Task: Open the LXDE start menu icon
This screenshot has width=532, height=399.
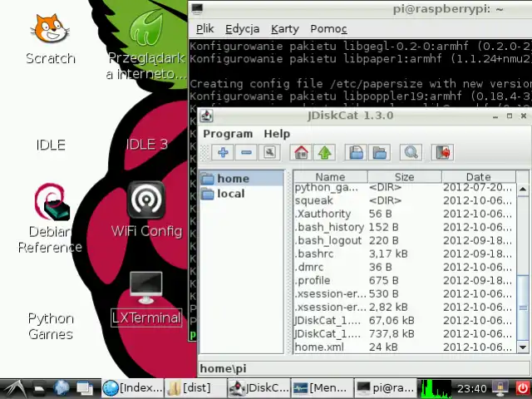Action: click(13, 388)
